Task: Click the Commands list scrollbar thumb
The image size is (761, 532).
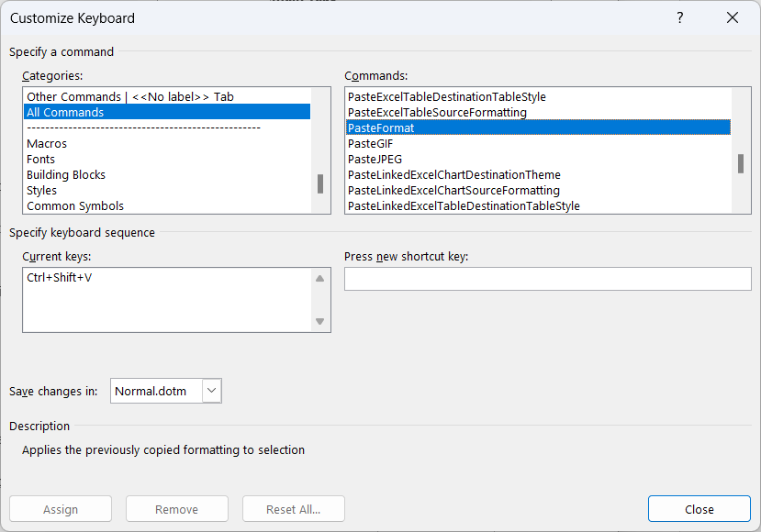Action: click(740, 163)
